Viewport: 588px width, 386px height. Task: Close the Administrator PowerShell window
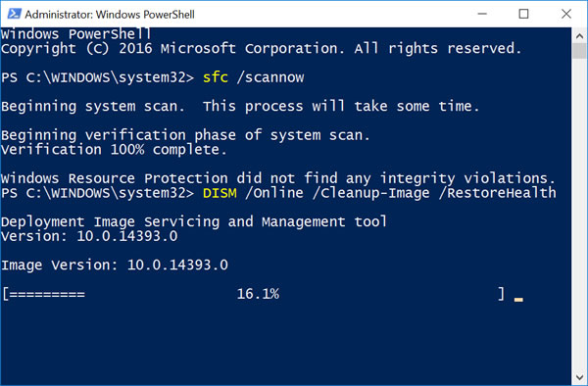pyautogui.click(x=566, y=14)
